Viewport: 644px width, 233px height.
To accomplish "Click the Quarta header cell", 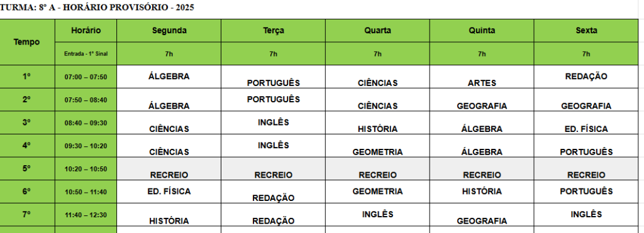I will coord(377,30).
